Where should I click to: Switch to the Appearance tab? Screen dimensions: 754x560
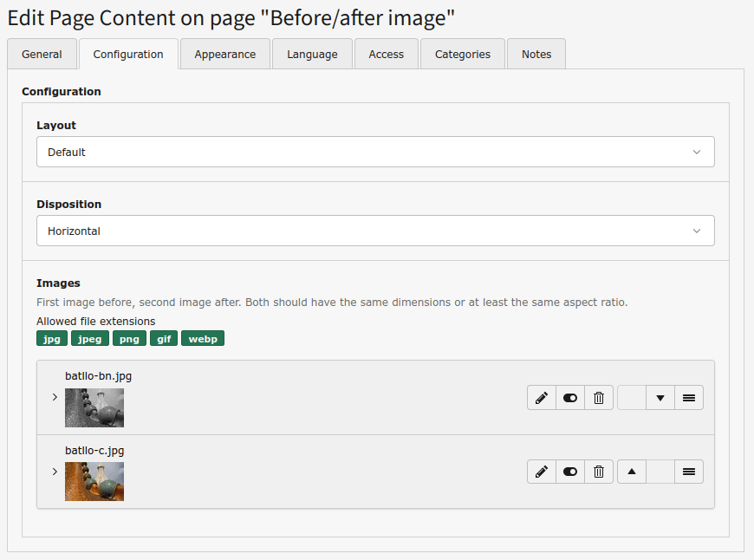tap(225, 54)
